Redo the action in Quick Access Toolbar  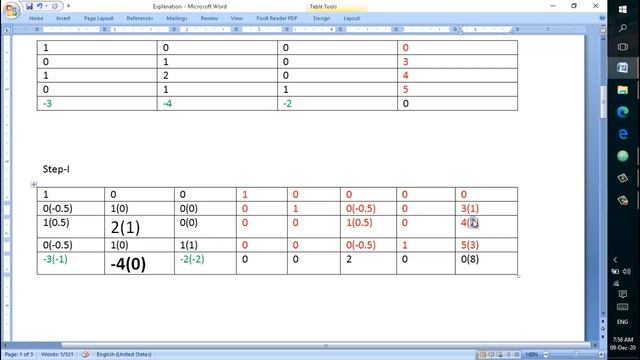pyautogui.click(x=55, y=6)
